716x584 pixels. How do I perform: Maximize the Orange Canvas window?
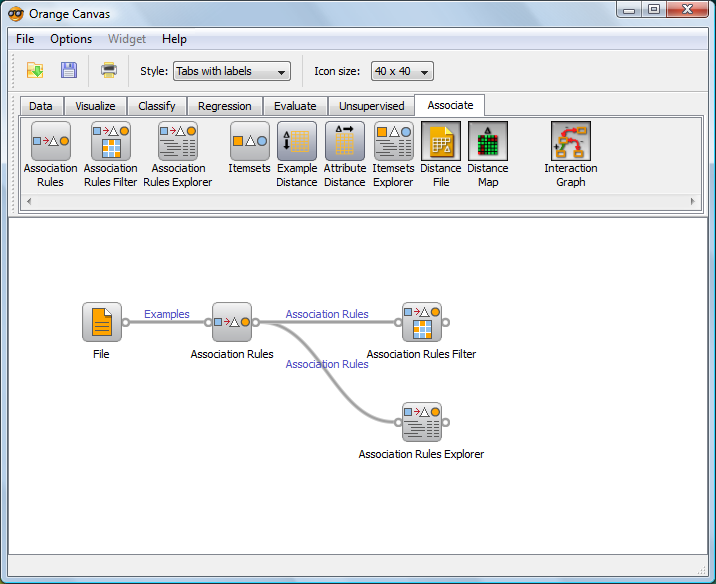click(x=654, y=10)
